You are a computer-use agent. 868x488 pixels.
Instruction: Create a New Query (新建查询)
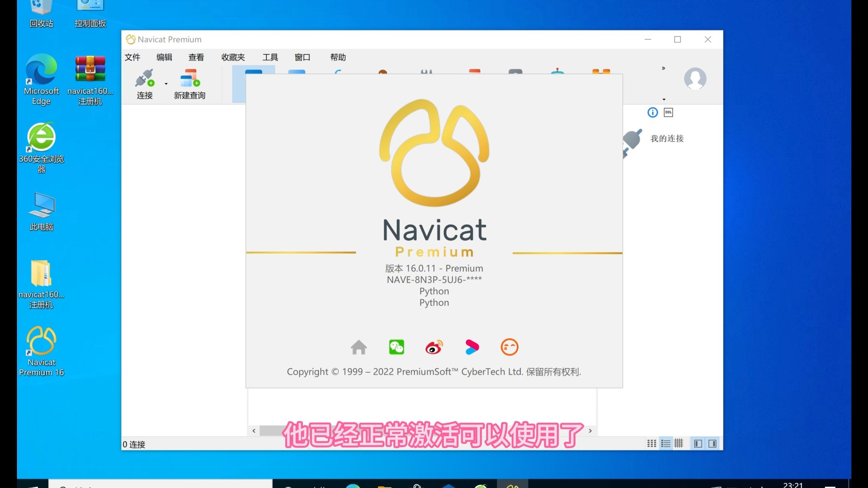click(x=189, y=84)
